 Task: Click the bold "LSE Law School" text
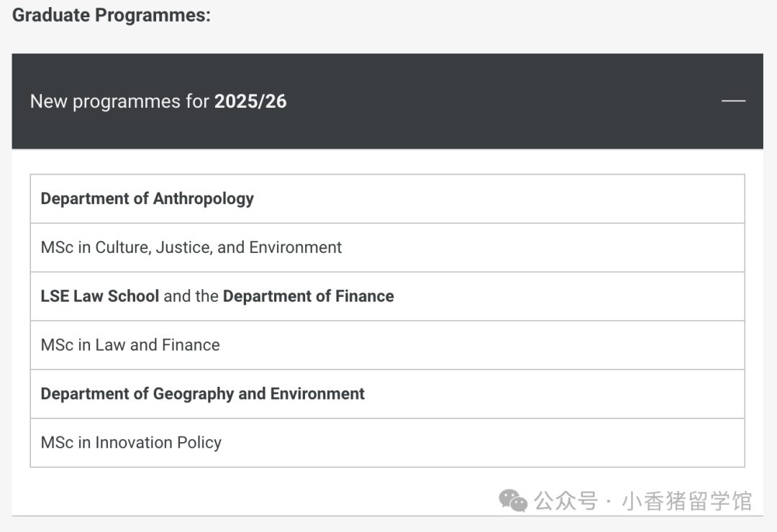[x=99, y=295]
